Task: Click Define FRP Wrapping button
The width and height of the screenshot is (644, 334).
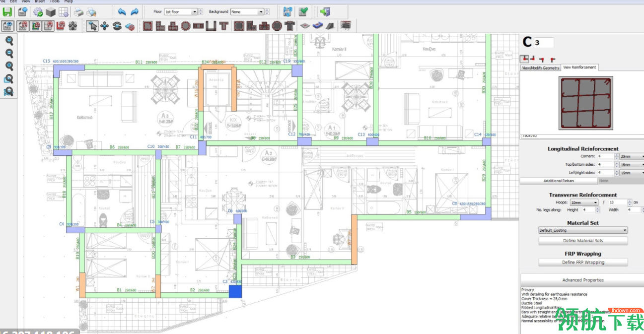Action: 583,263
